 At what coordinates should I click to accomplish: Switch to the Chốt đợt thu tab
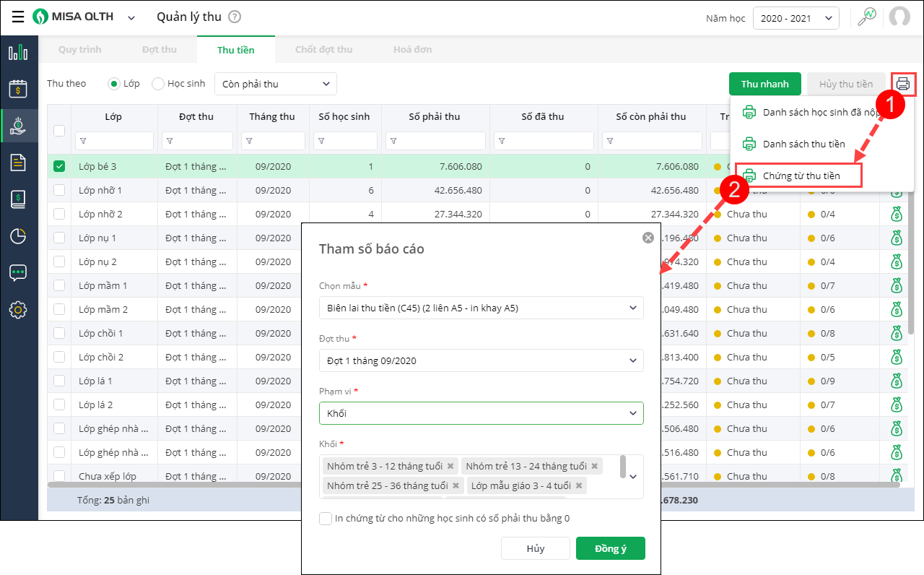(x=324, y=50)
